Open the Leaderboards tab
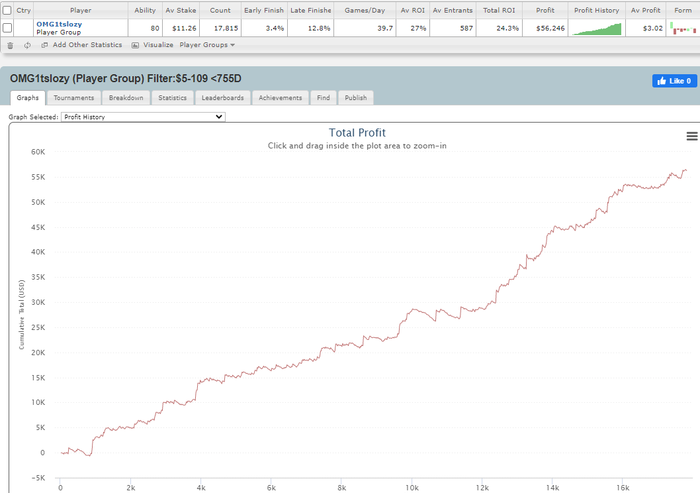 click(223, 98)
